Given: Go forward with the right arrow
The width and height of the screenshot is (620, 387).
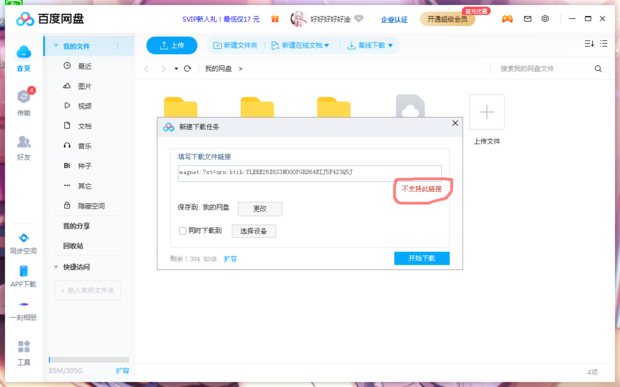Looking at the screenshot, I should tap(163, 69).
